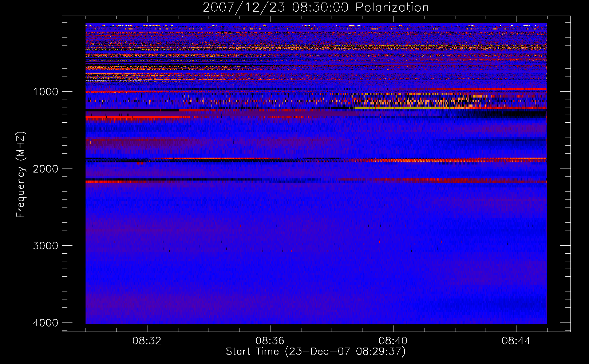Click the 2000 frequency tick label
The height and width of the screenshot is (364, 589).
46,169
